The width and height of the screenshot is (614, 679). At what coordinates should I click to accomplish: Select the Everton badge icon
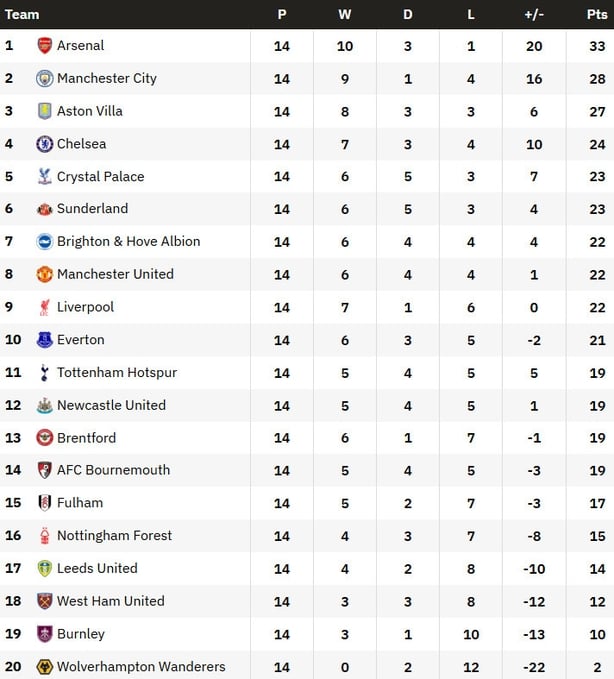(45, 340)
